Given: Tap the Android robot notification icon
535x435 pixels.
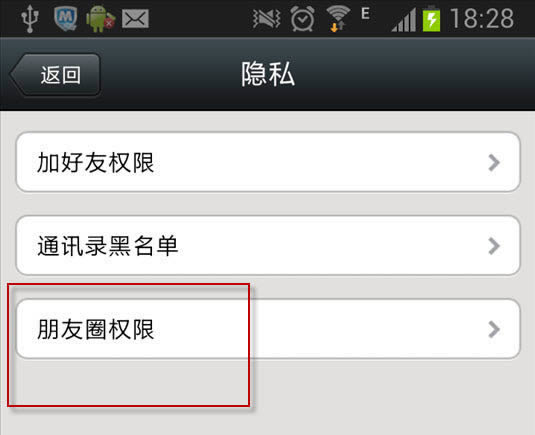Looking at the screenshot, I should pyautogui.click(x=100, y=19).
